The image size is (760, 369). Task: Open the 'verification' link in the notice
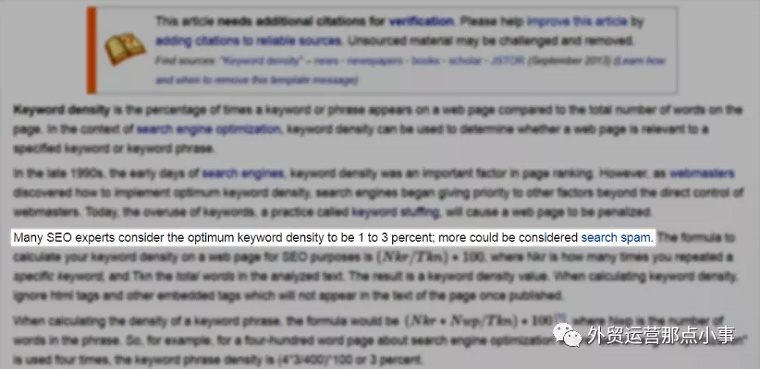point(422,21)
